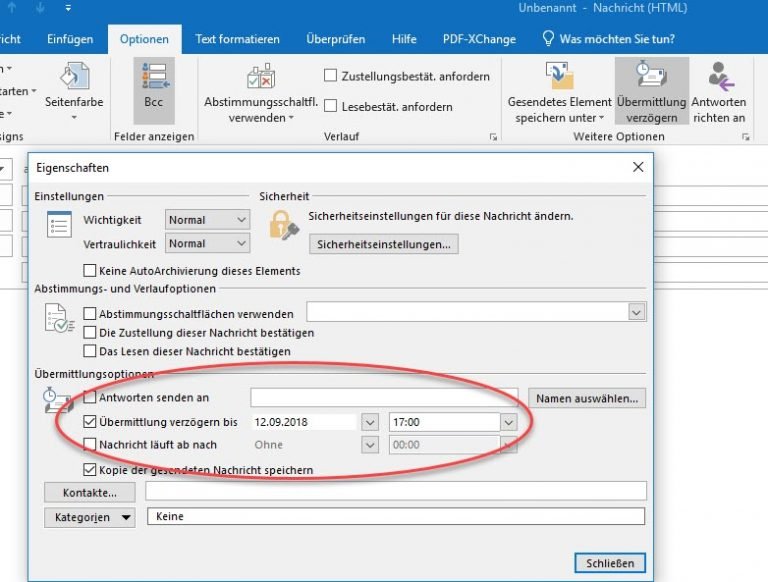The height and width of the screenshot is (582, 768).
Task: Uncheck Übermittlung verzögern bis
Action: (90, 421)
